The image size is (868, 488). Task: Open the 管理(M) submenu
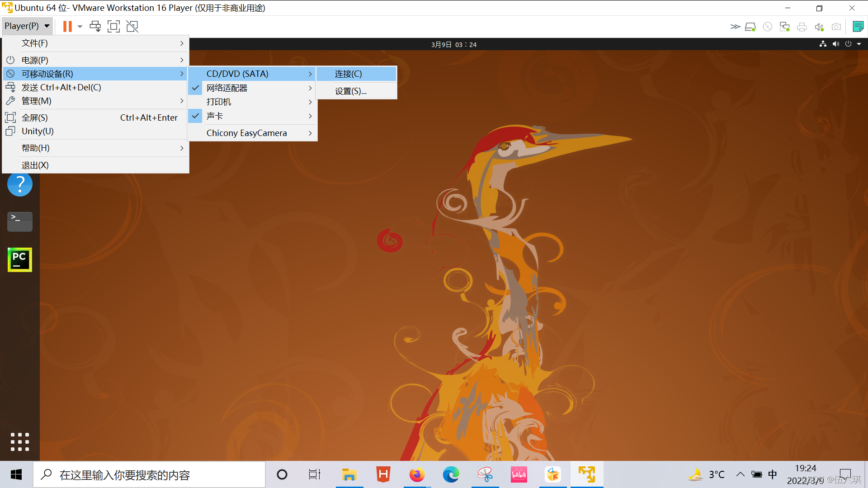(x=95, y=101)
